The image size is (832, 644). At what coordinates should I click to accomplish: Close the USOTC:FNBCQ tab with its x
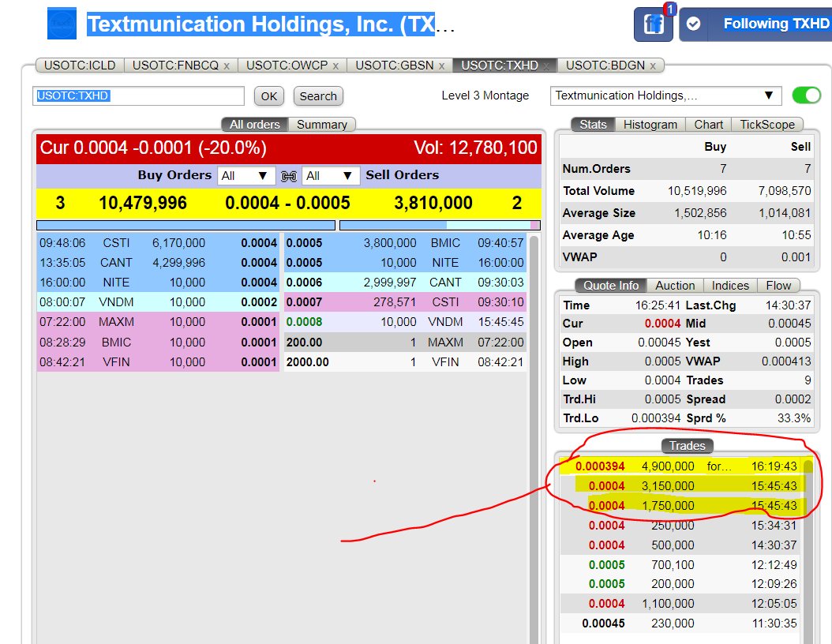tap(227, 66)
